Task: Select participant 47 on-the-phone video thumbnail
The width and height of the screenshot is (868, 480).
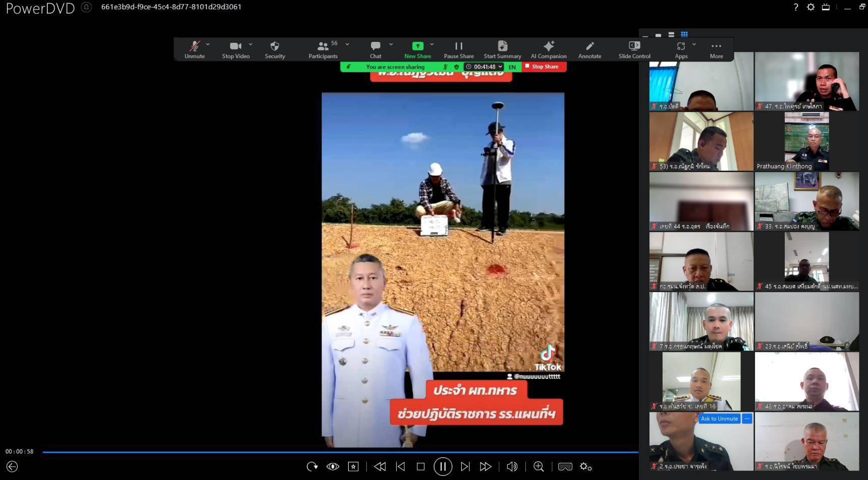Action: (x=806, y=81)
